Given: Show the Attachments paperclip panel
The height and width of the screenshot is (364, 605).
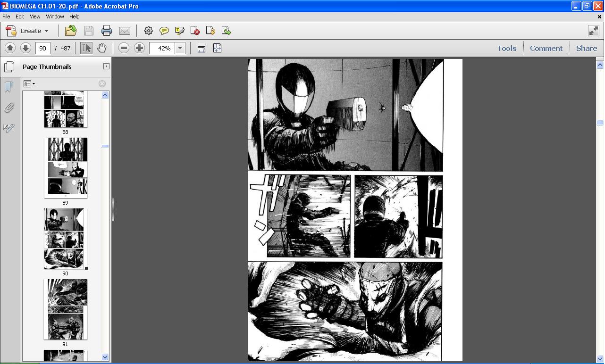Looking at the screenshot, I should [9, 108].
